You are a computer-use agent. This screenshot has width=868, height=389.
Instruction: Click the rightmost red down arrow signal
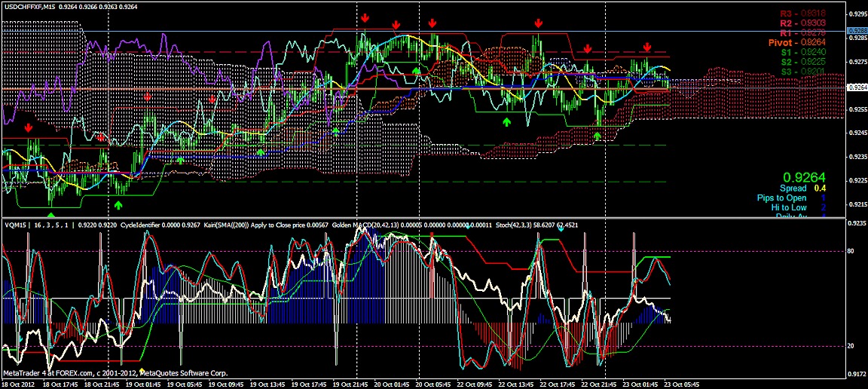pyautogui.click(x=646, y=47)
